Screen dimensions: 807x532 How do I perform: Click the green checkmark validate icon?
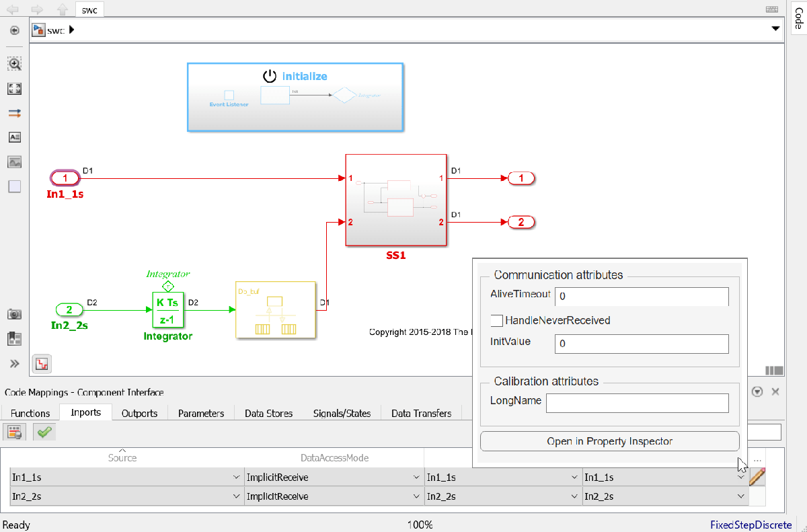(x=44, y=432)
